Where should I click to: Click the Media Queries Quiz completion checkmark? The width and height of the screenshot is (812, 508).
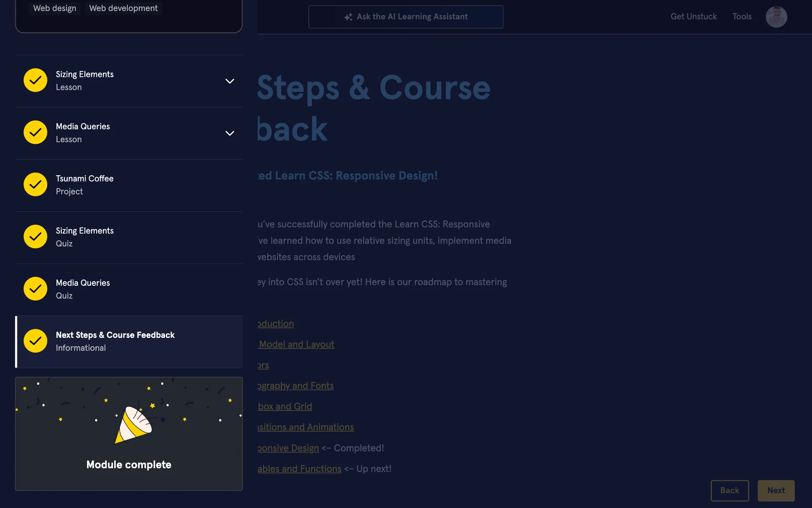click(35, 289)
